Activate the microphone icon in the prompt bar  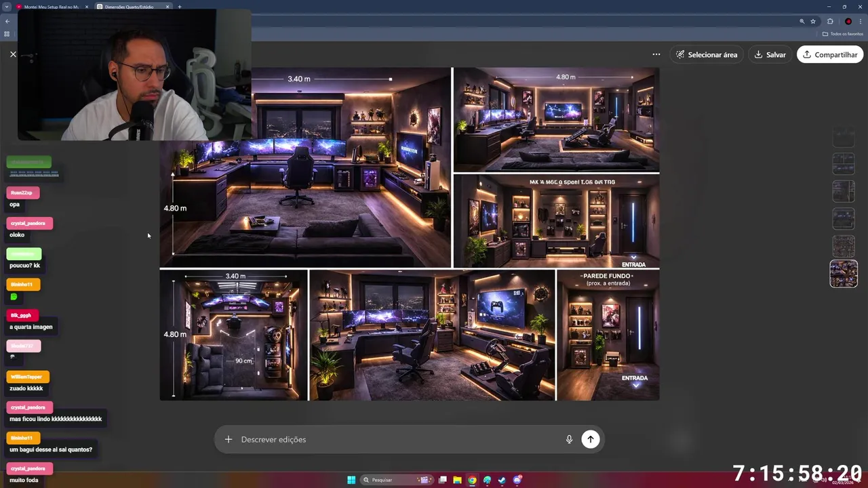click(x=569, y=439)
